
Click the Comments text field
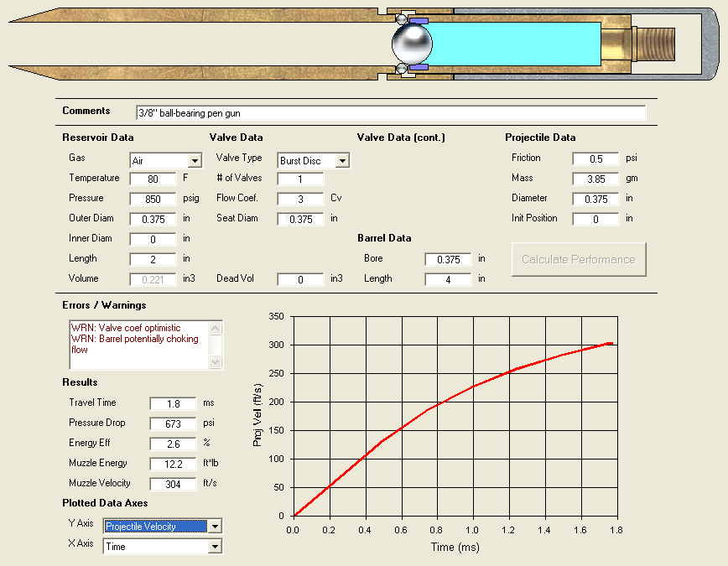[391, 112]
